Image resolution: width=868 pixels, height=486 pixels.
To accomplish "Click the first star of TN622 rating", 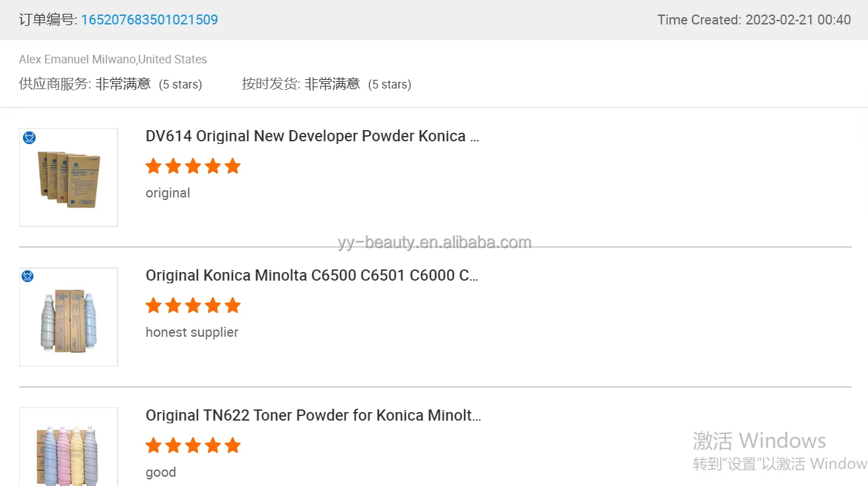I will pyautogui.click(x=153, y=446).
